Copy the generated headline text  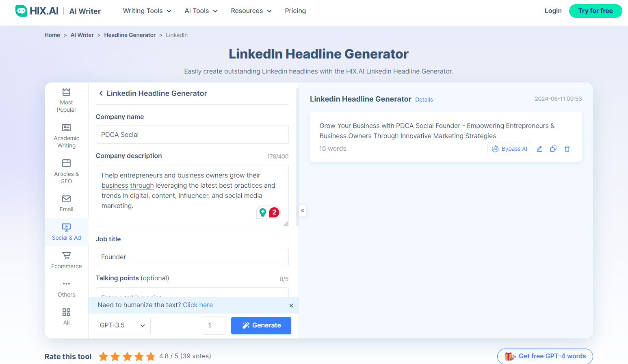click(553, 149)
